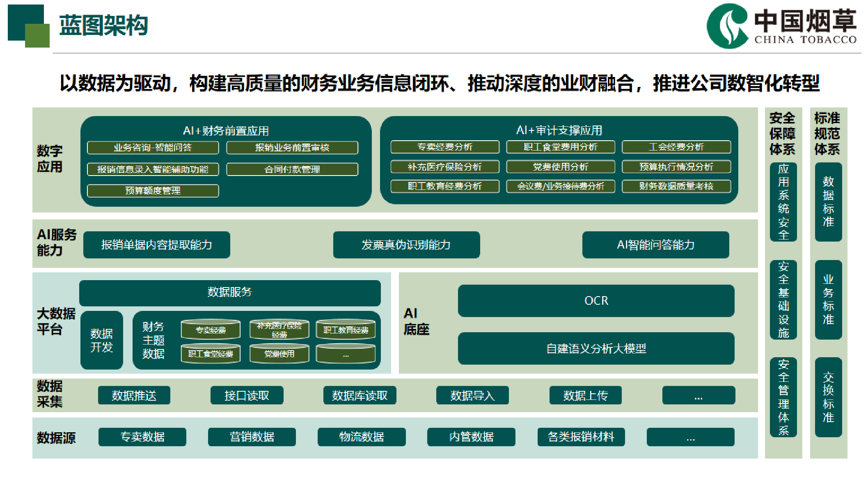Image resolution: width=868 pixels, height=477 pixels.
Task: Click the ellipsis database cylinder
Action: (346, 354)
